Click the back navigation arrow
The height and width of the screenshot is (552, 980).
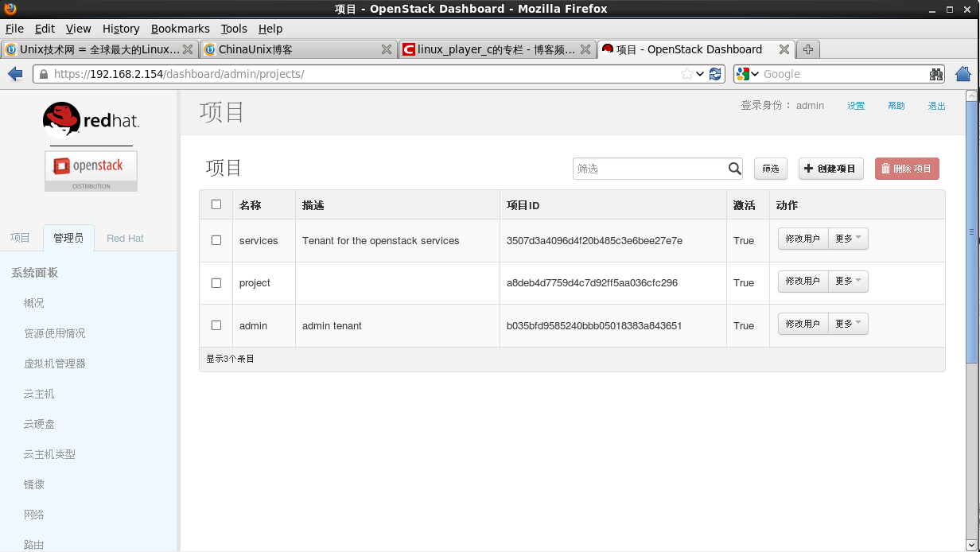pyautogui.click(x=14, y=73)
